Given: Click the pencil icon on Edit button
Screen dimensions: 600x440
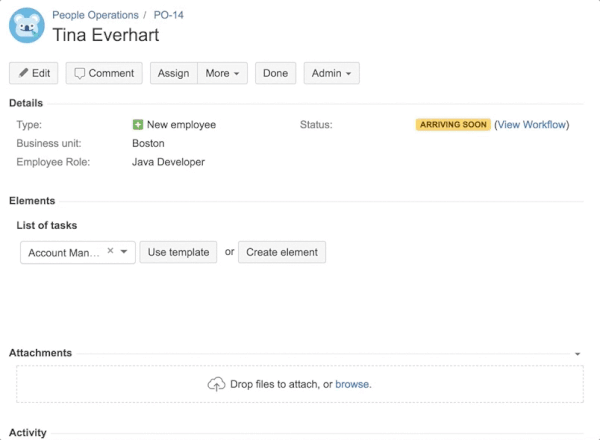Looking at the screenshot, I should 23,73.
